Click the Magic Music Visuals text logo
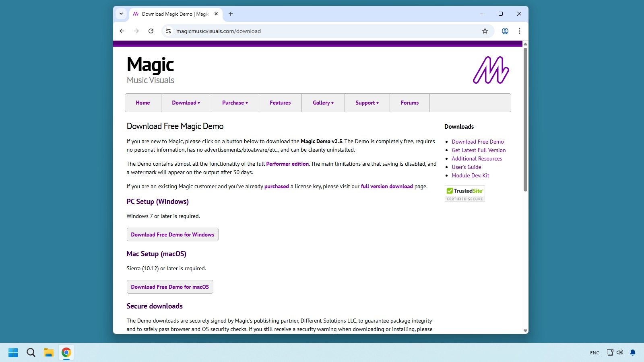The height and width of the screenshot is (362, 644). pyautogui.click(x=151, y=70)
